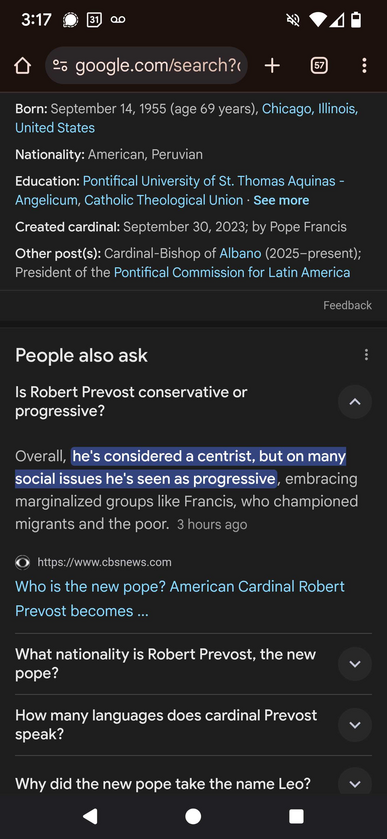The width and height of the screenshot is (387, 839).
Task: Follow the Catholic Theological Union link
Action: coord(164,201)
